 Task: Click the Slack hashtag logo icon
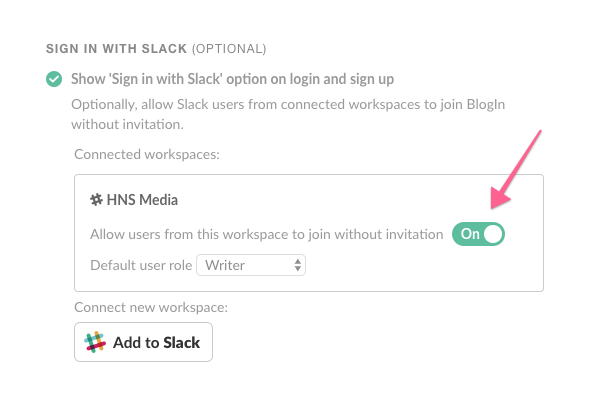pos(95,342)
